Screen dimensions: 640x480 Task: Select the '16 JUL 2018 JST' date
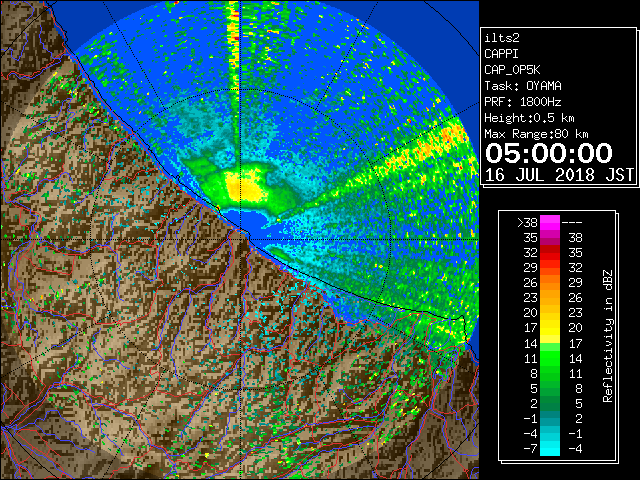tap(559, 175)
